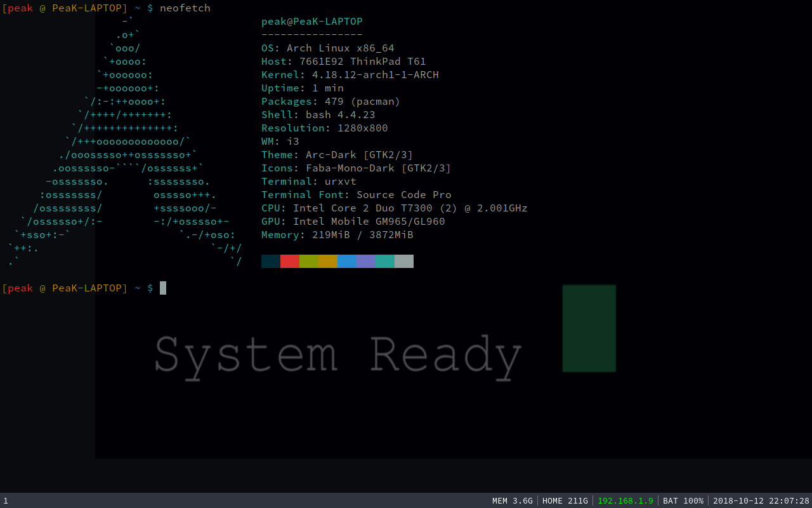The image size is (812, 508).
Task: Click the OS: Arch Linux x86_64 line
Action: pyautogui.click(x=328, y=48)
